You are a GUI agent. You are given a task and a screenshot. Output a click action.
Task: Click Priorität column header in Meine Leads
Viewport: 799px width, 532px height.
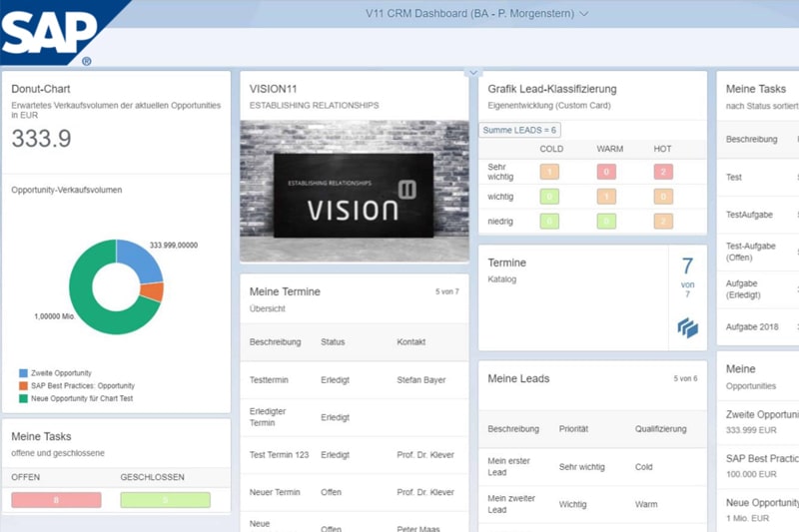click(573, 429)
